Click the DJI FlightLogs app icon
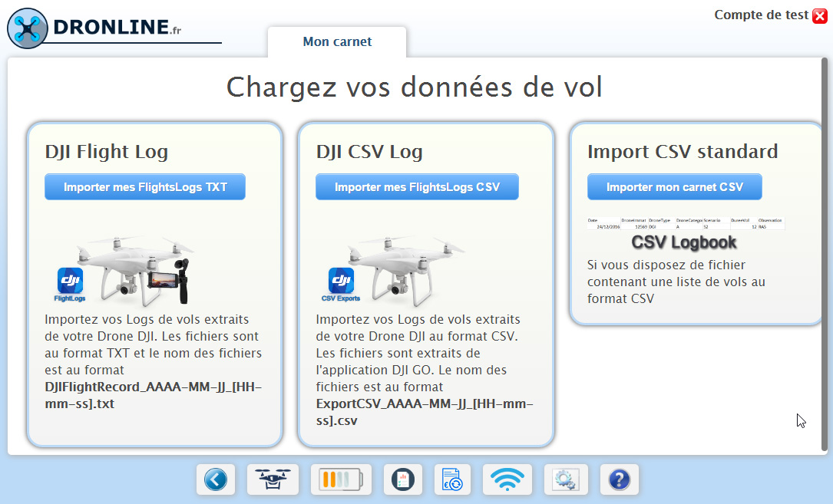This screenshot has height=504, width=833. coord(70,285)
